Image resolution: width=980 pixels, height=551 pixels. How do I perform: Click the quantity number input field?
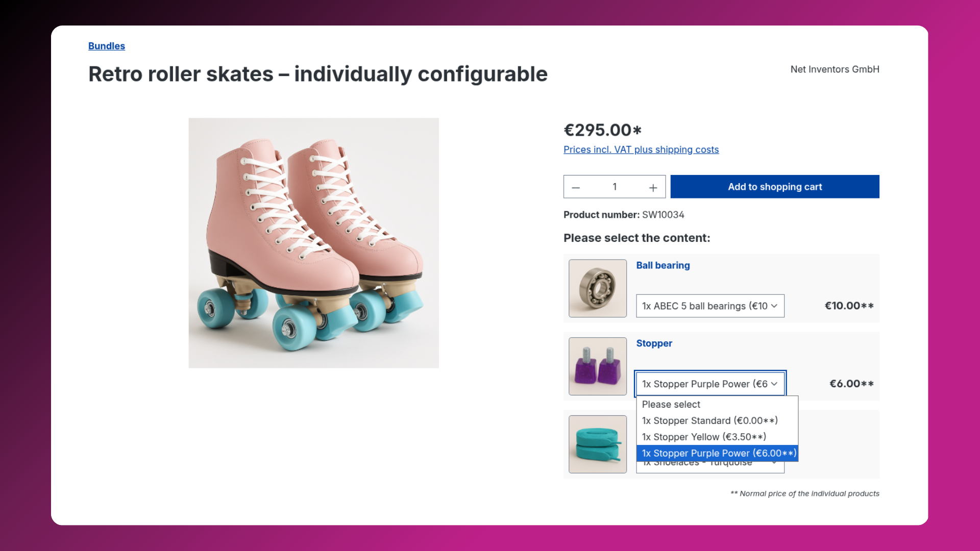coord(615,187)
